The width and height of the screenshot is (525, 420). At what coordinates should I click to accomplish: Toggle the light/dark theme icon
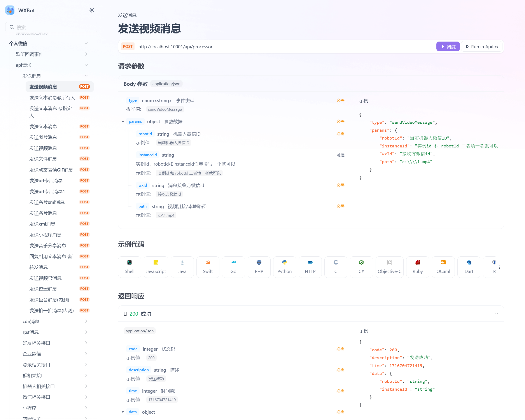pyautogui.click(x=92, y=10)
